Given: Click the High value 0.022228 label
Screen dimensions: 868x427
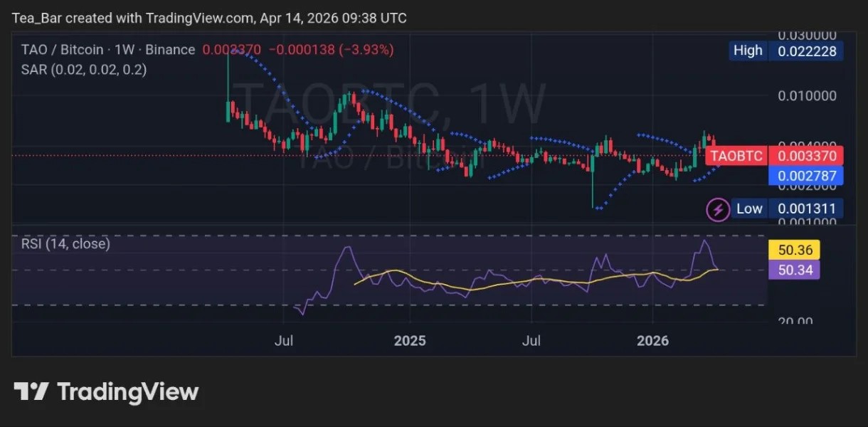Looking at the screenshot, I should (806, 51).
